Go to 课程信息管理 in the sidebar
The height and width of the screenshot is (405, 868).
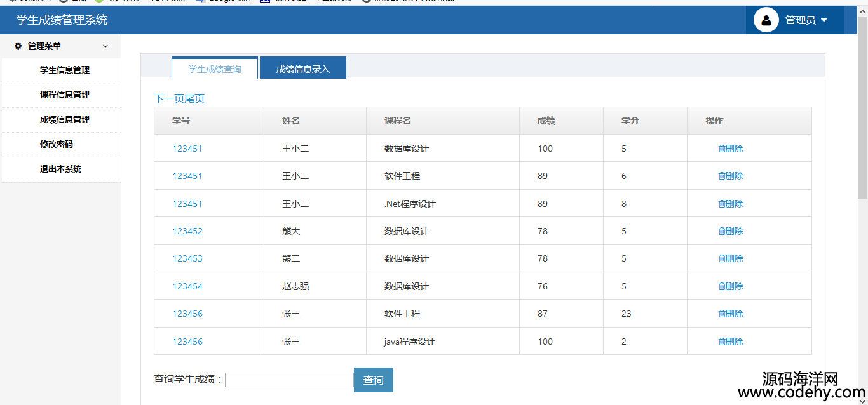click(x=65, y=95)
